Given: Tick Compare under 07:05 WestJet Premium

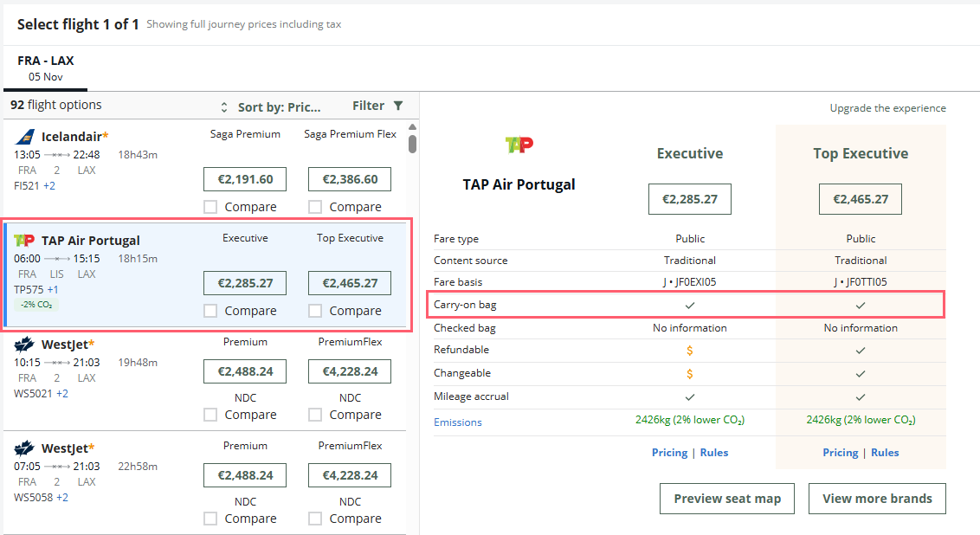Looking at the screenshot, I should pyautogui.click(x=210, y=519).
